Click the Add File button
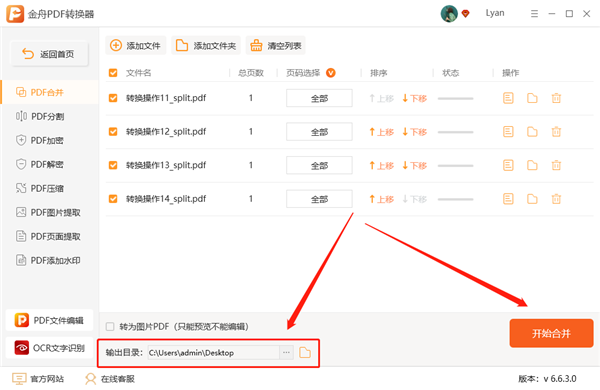Viewport: 600px width, 390px height. click(135, 46)
